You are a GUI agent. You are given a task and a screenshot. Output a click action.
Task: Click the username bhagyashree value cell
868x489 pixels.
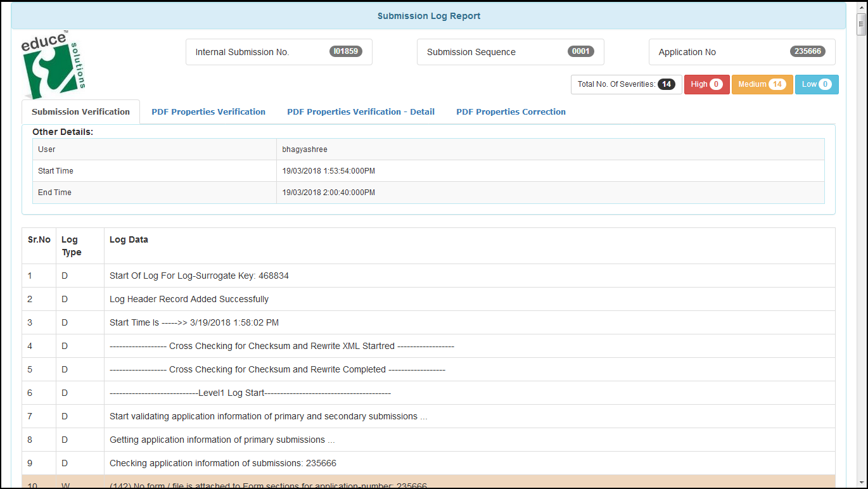[305, 149]
